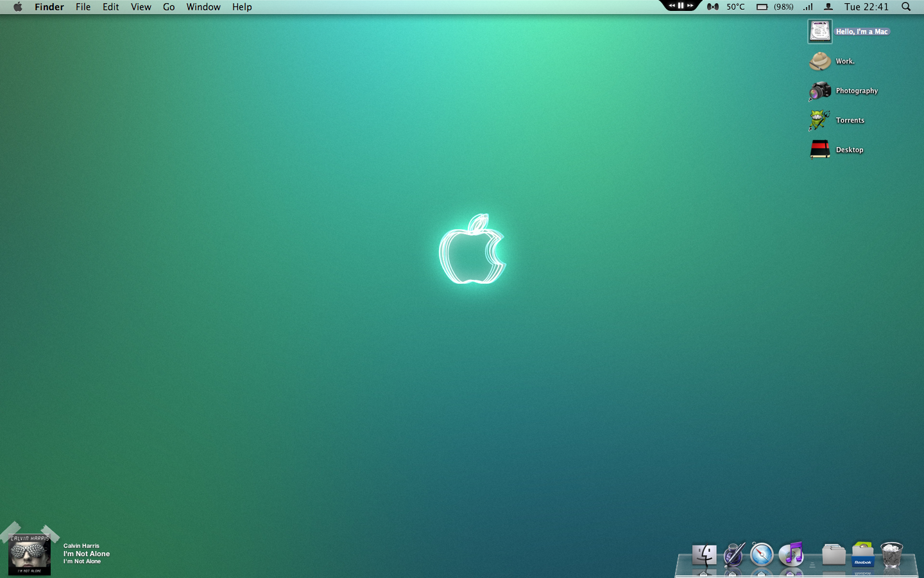Pause playback from menu bar control
Screen dimensions: 924x578
[x=681, y=5]
